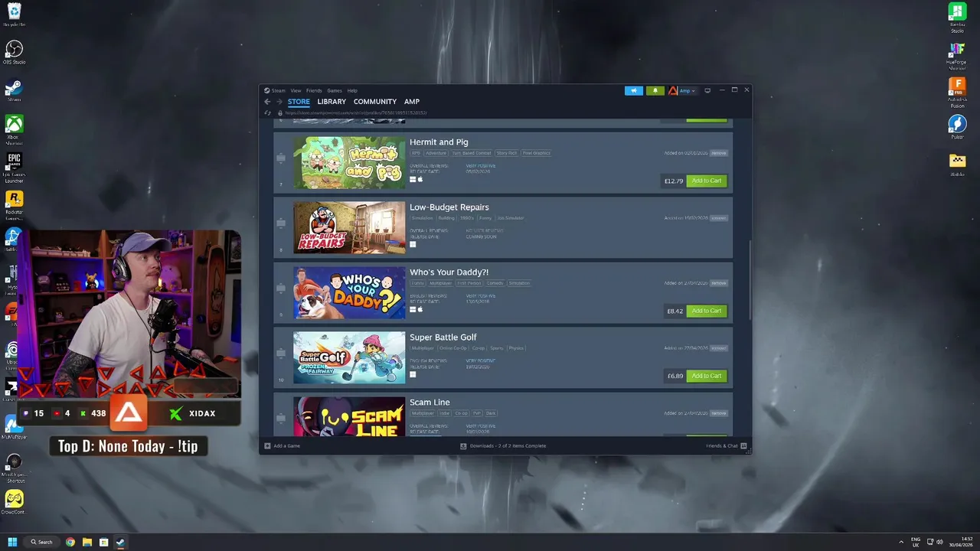Image resolution: width=980 pixels, height=551 pixels.
Task: Open the Hermit and Pig title link
Action: point(439,142)
